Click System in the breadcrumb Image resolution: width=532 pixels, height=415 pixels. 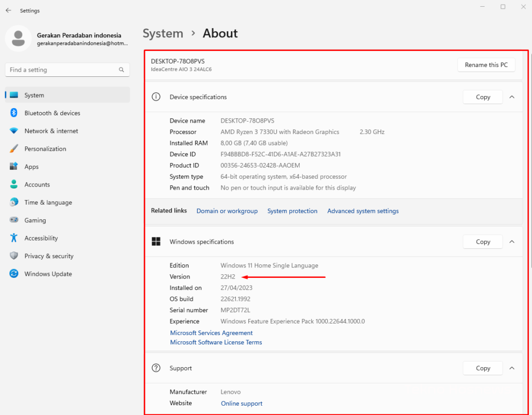tap(163, 33)
